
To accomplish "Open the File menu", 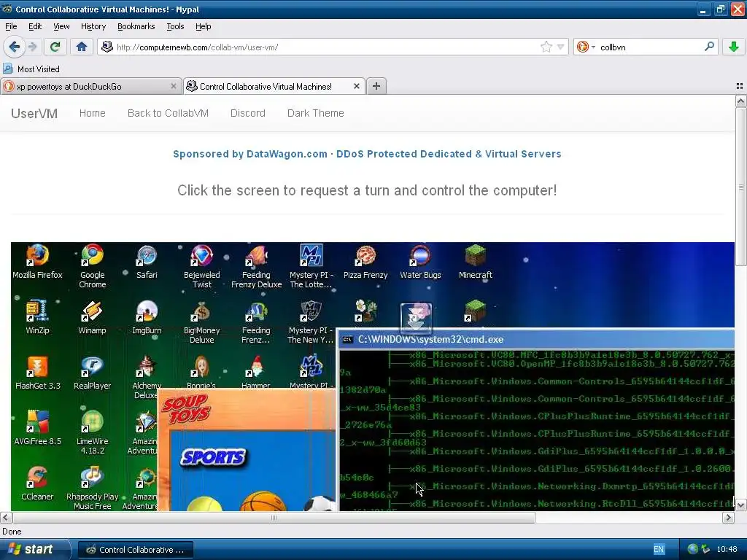I will tap(11, 26).
